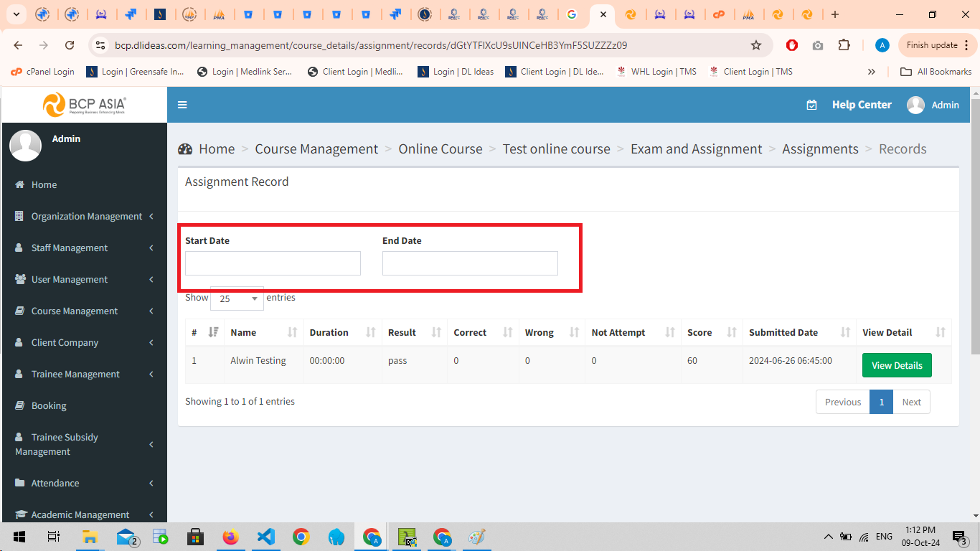This screenshot has height=551, width=980.
Task: Expand the Client Company sidebar menu
Action: 84,342
